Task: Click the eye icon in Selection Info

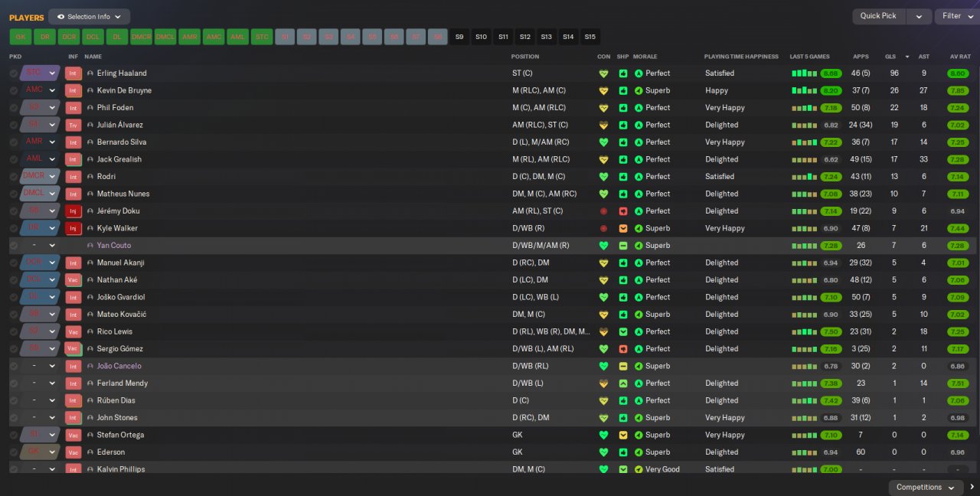Action: [x=60, y=16]
